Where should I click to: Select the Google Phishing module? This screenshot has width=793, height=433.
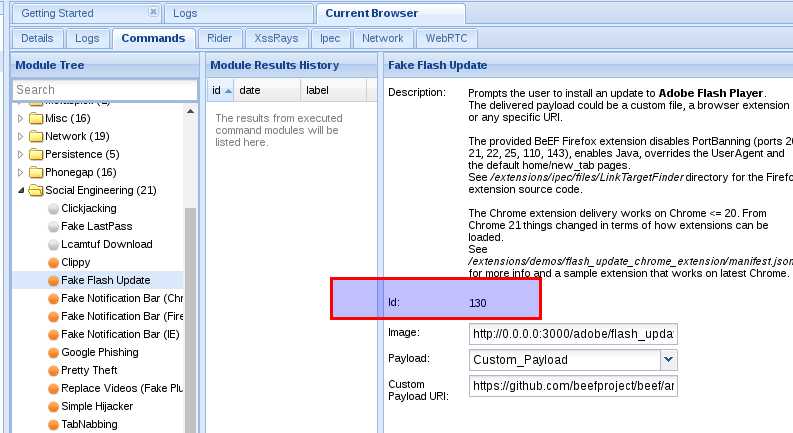click(x=100, y=352)
